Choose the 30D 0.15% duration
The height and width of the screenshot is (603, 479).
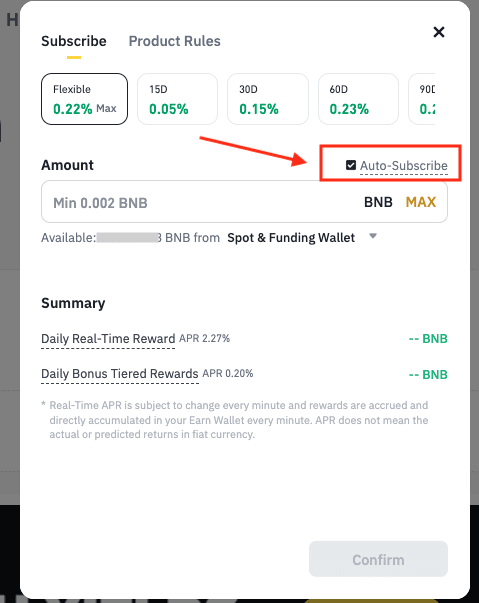[268, 99]
